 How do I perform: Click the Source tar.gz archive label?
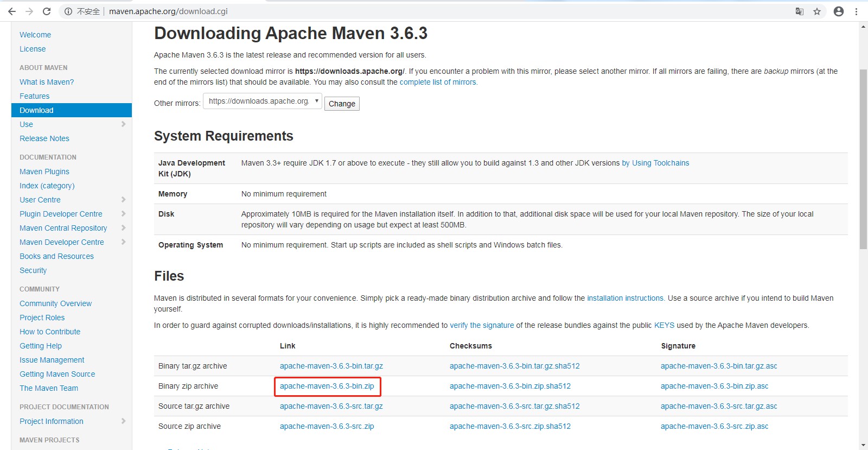pyautogui.click(x=194, y=406)
